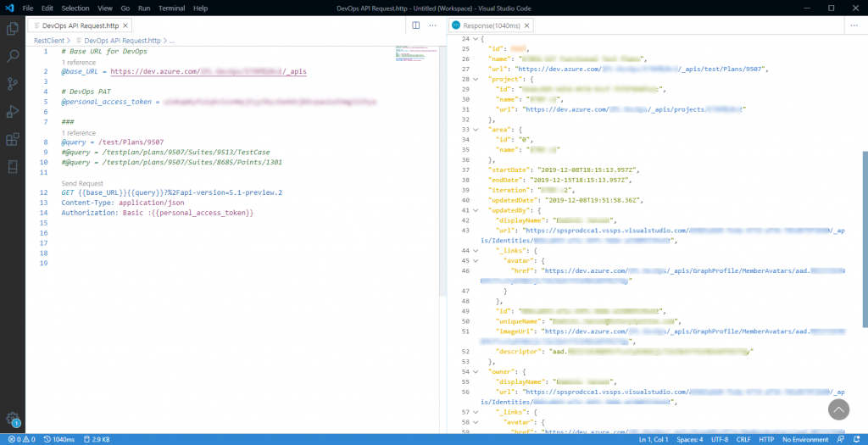Click "1 reference" above @query
The height and width of the screenshot is (445, 868).
click(78, 133)
